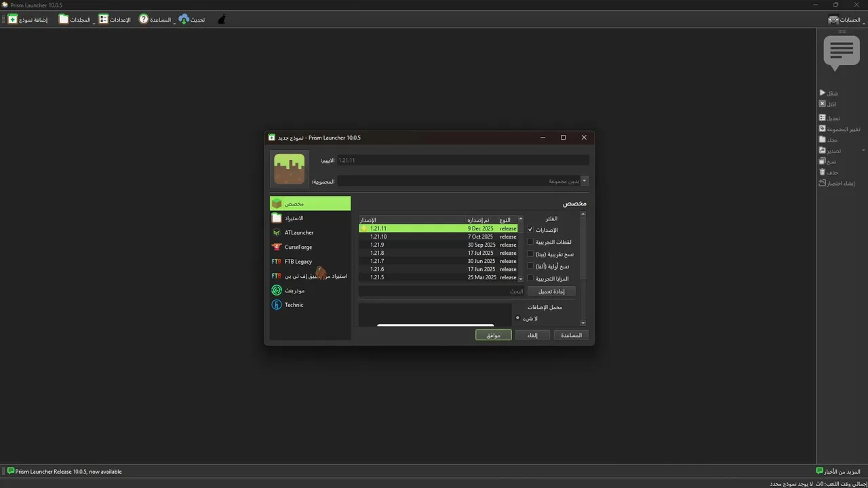
Task: Open More News (المزيد من الأخبار) button
Action: click(x=838, y=471)
